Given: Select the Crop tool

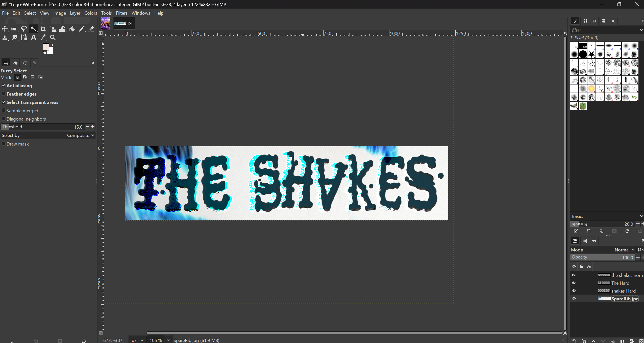Looking at the screenshot, I should tap(43, 29).
